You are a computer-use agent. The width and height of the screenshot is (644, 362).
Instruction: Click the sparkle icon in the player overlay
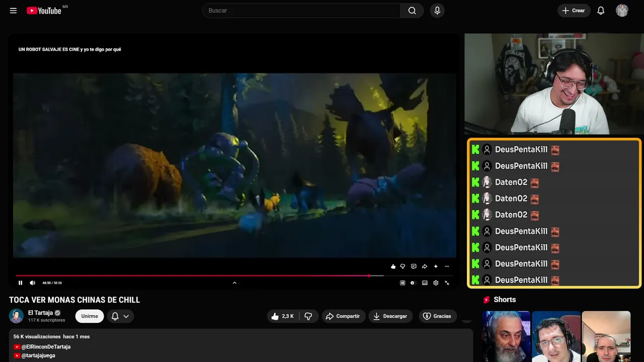click(436, 266)
